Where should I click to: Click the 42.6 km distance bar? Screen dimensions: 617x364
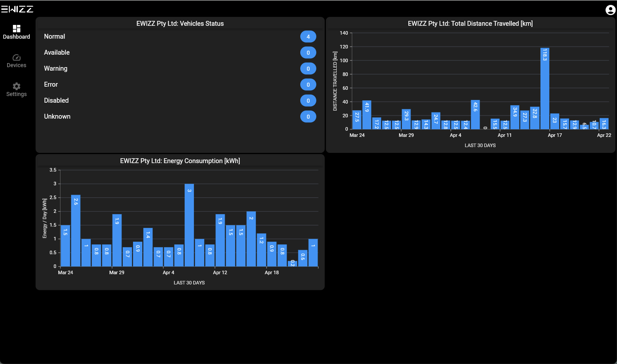[476, 115]
